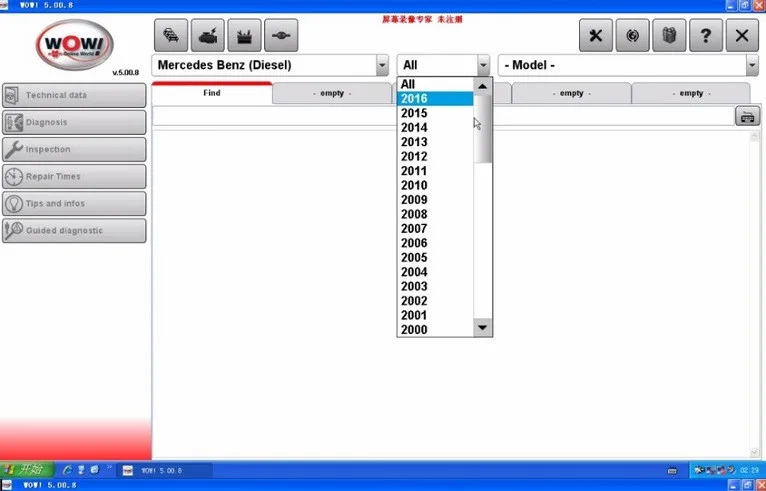Click the main pane scrollbar down arrow
Image resolution: width=766 pixels, height=491 pixels.
(755, 453)
